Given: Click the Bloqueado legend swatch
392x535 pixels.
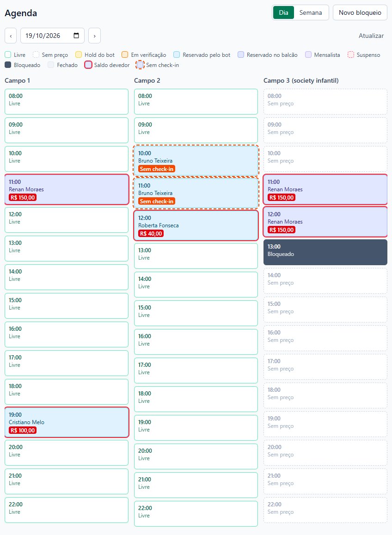Looking at the screenshot, I should pyautogui.click(x=8, y=65).
